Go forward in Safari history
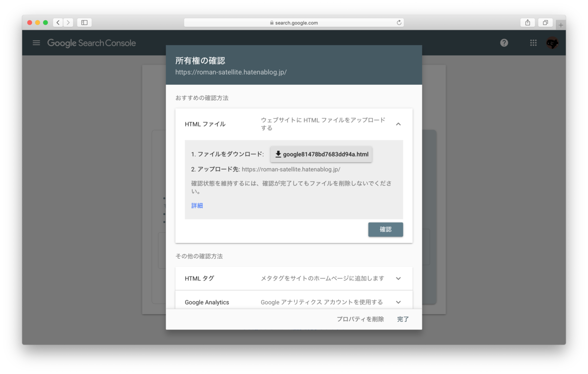 (x=68, y=23)
